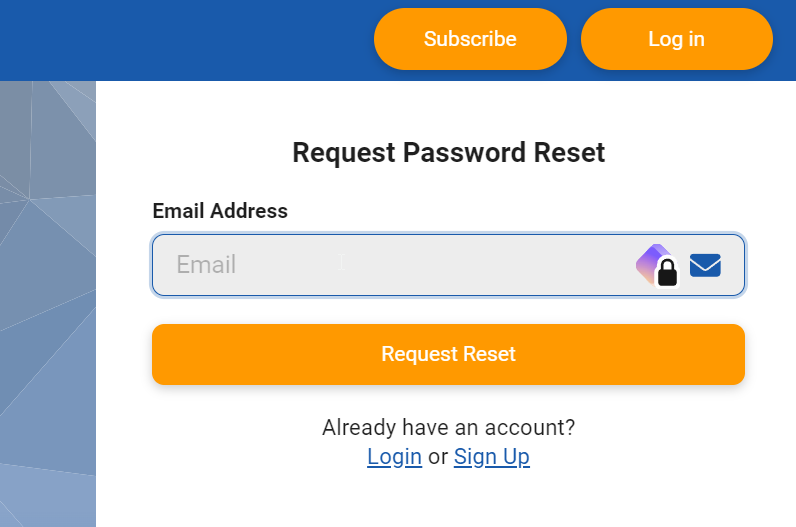
Task: Select the purple diamond extension logo
Action: coord(651,263)
